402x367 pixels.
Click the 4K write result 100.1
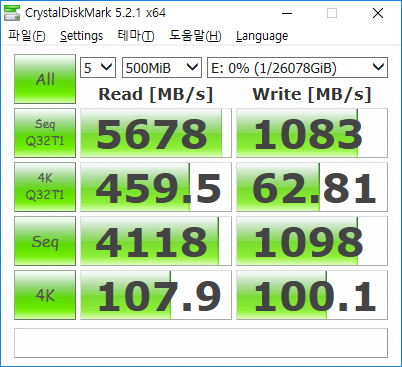tap(312, 295)
